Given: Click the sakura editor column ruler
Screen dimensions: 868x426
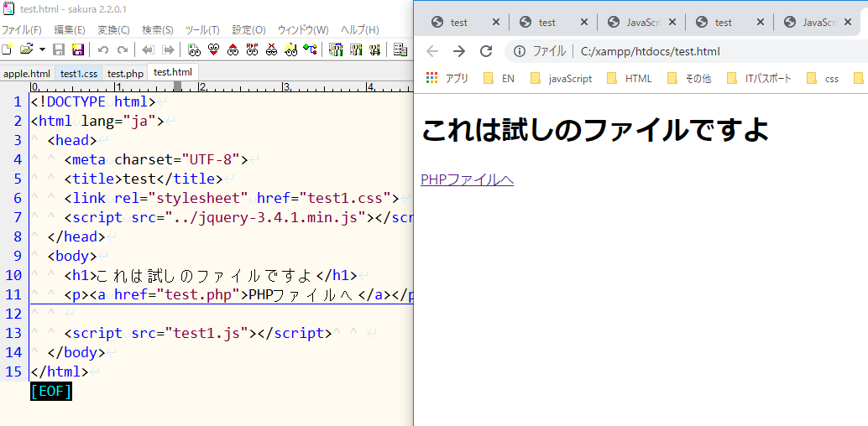Looking at the screenshot, I should click(222, 86).
